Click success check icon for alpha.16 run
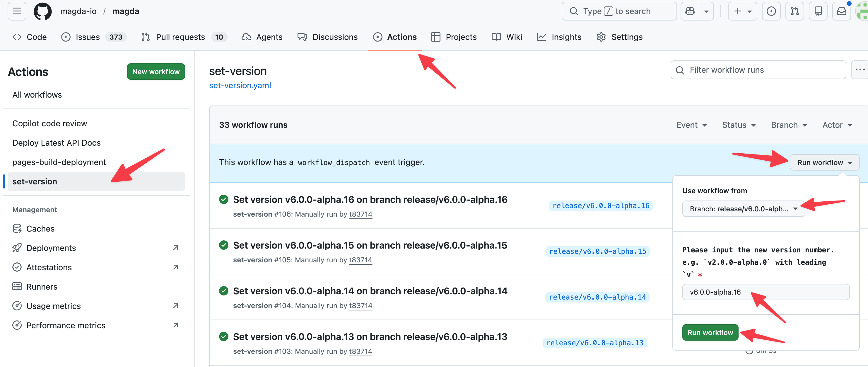The width and height of the screenshot is (868, 367). pyautogui.click(x=223, y=199)
